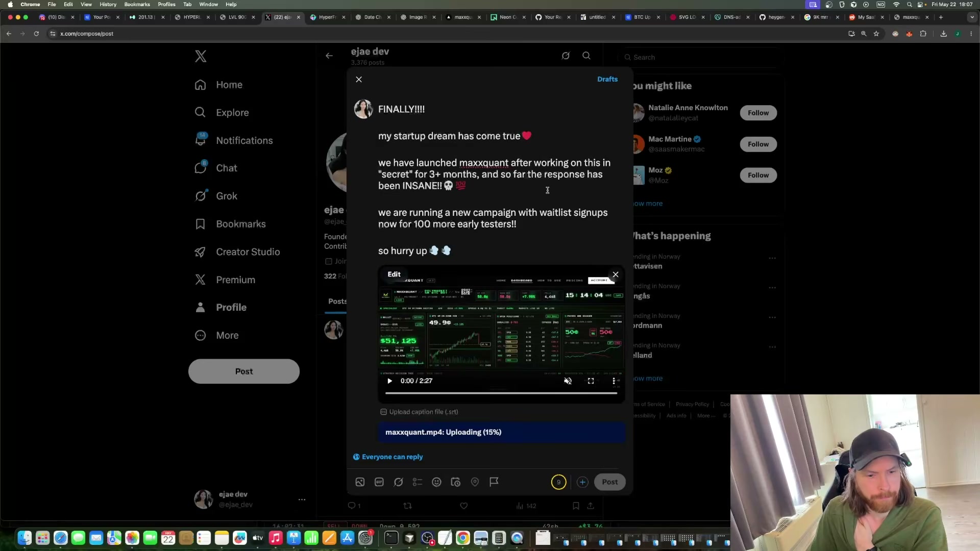
Task: Unmute the video preview
Action: click(568, 381)
